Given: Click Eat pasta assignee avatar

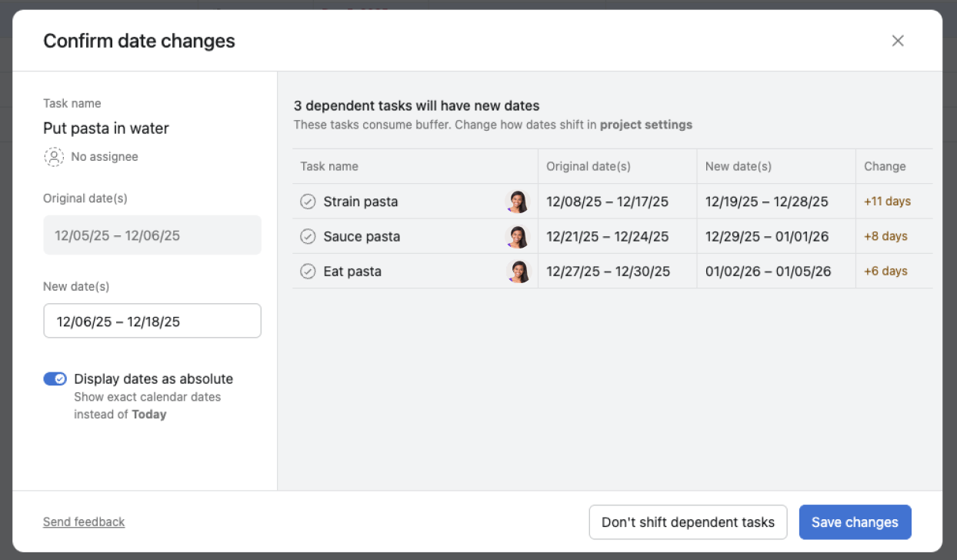Looking at the screenshot, I should point(517,272).
